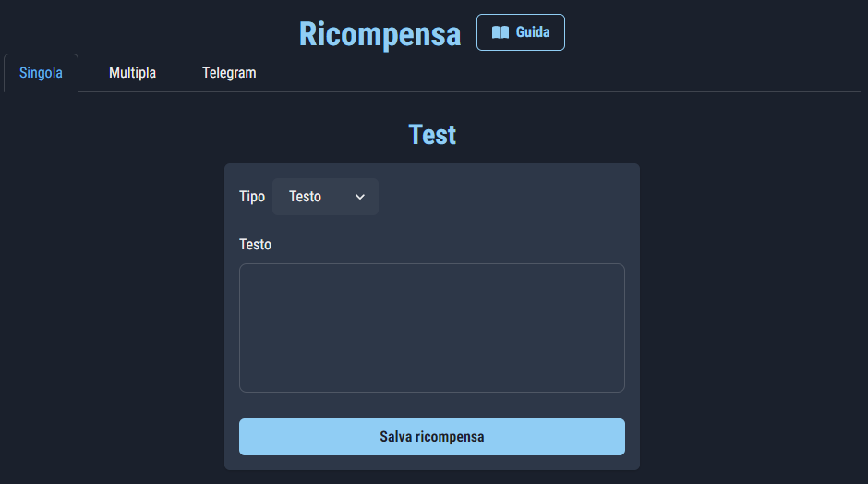The image size is (868, 484).
Task: Click the Tipo field label
Action: click(x=251, y=197)
